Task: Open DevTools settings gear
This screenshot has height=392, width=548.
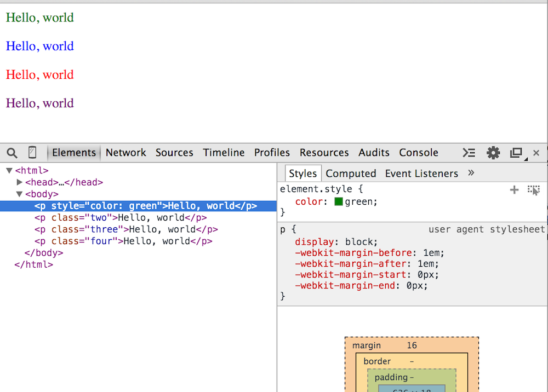Action: [x=493, y=153]
